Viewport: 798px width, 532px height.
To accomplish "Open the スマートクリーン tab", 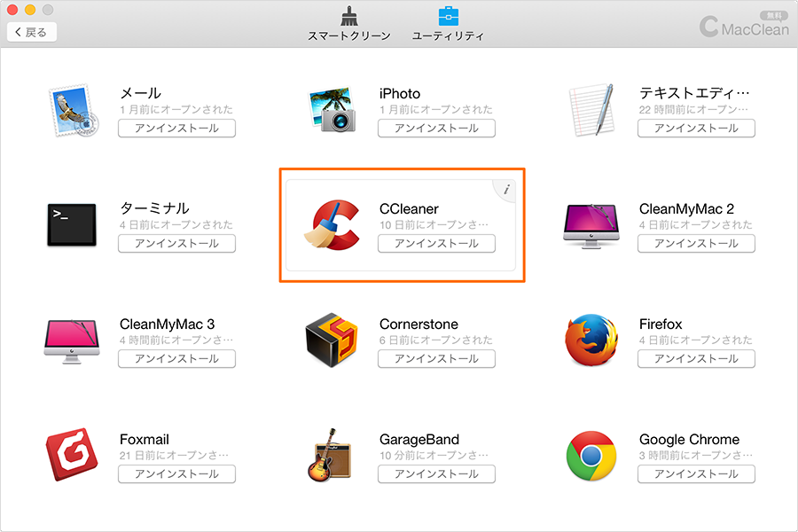I will click(x=349, y=24).
